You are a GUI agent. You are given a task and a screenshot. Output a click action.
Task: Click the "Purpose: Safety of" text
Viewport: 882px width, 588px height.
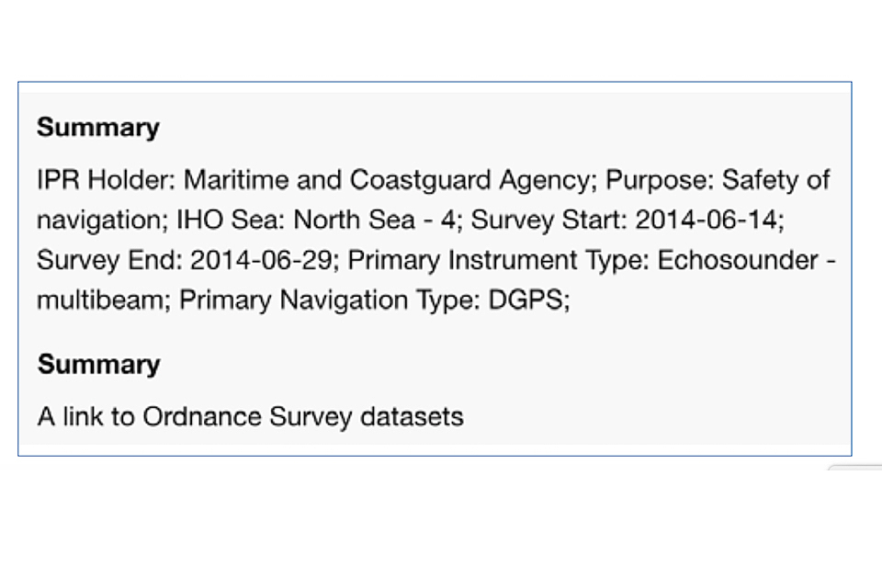pos(718,180)
